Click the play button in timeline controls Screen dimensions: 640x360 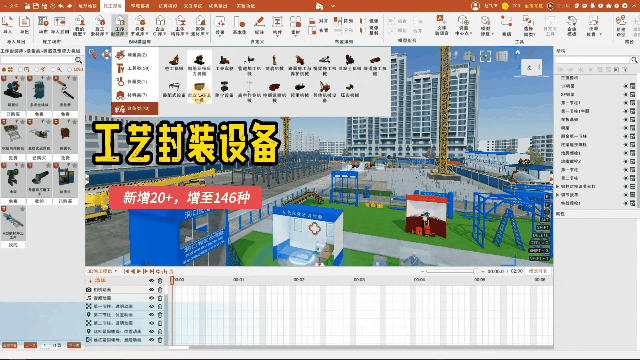(x=139, y=271)
